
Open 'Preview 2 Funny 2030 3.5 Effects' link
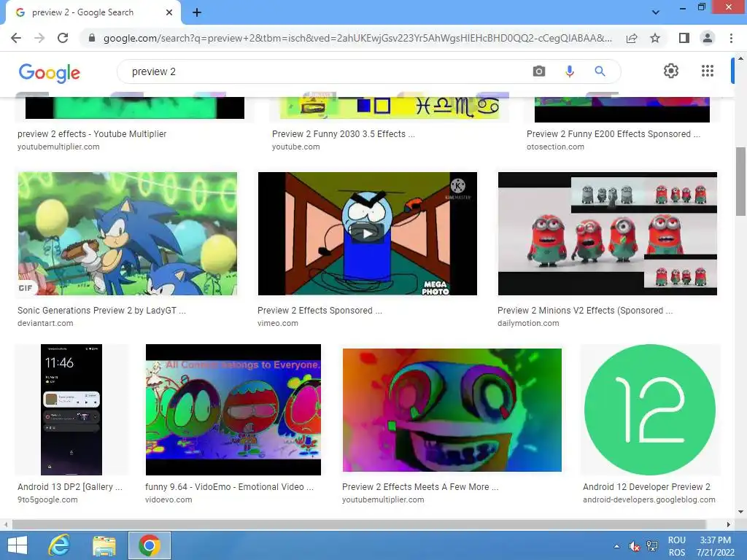[343, 134]
